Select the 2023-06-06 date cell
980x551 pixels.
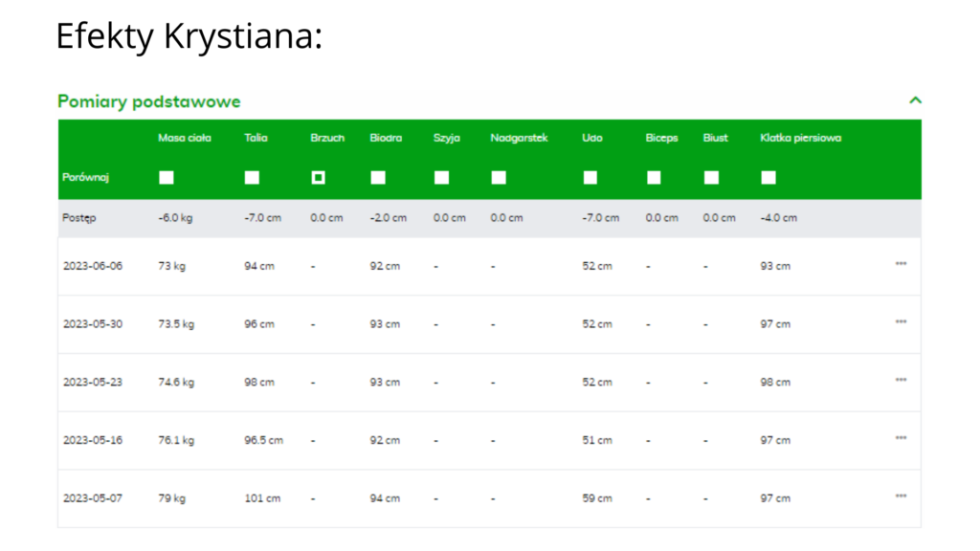pyautogui.click(x=93, y=266)
